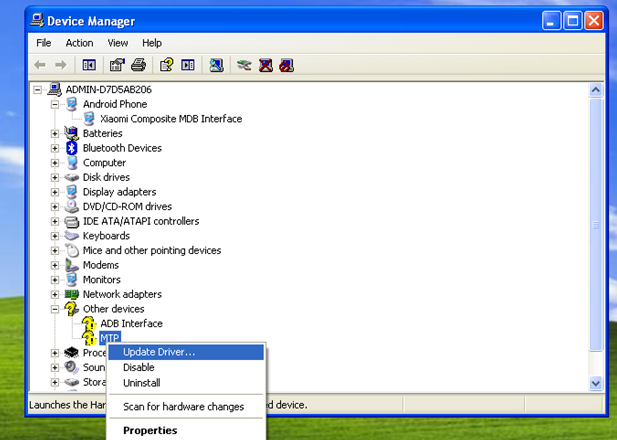Open the View menu
This screenshot has height=440, width=617.
point(118,43)
